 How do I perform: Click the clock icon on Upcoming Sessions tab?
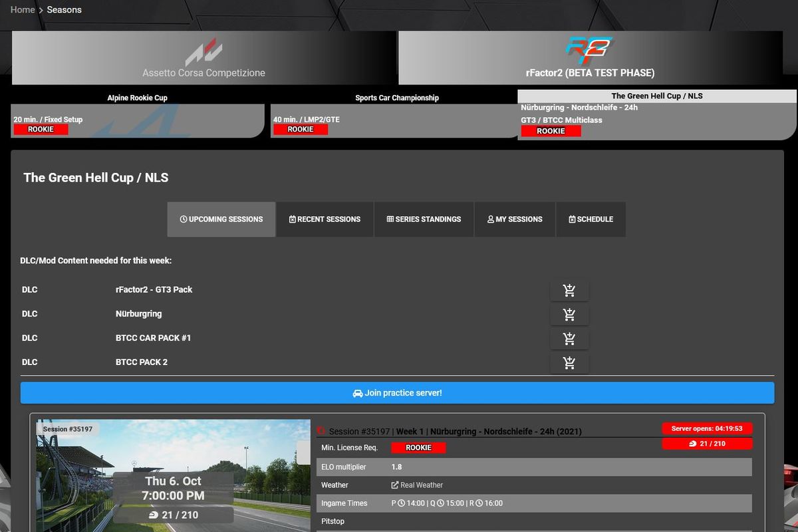(x=183, y=219)
